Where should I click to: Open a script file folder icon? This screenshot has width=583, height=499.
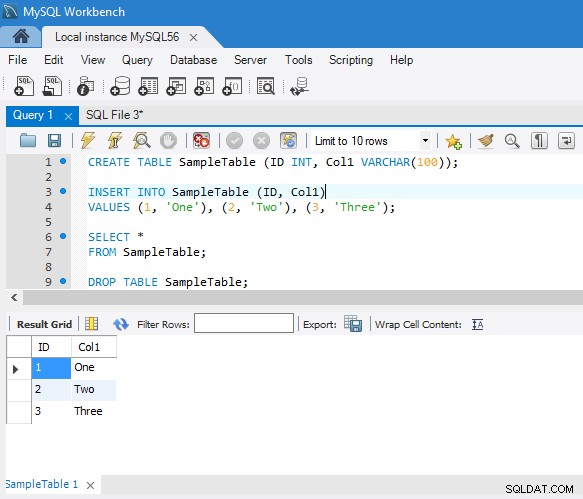(28, 141)
